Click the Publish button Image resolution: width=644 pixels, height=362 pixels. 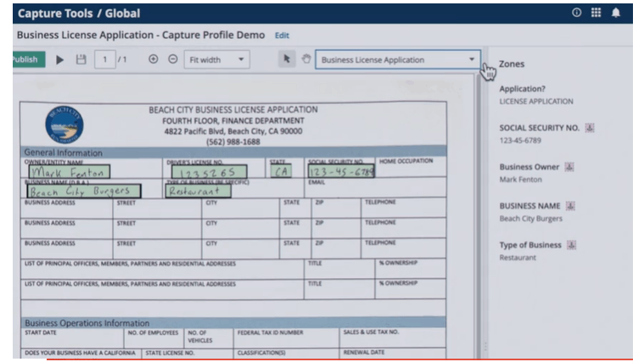click(x=25, y=59)
